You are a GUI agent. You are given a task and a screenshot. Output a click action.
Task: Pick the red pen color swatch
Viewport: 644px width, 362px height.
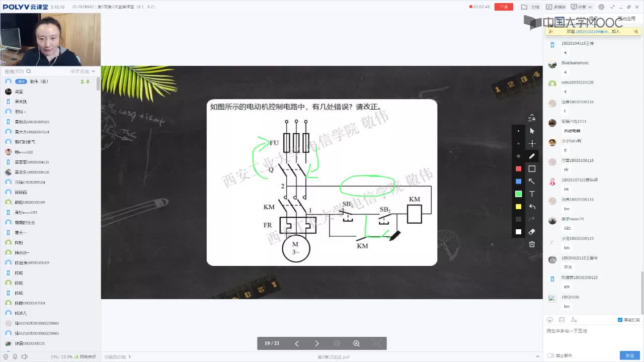(519, 168)
